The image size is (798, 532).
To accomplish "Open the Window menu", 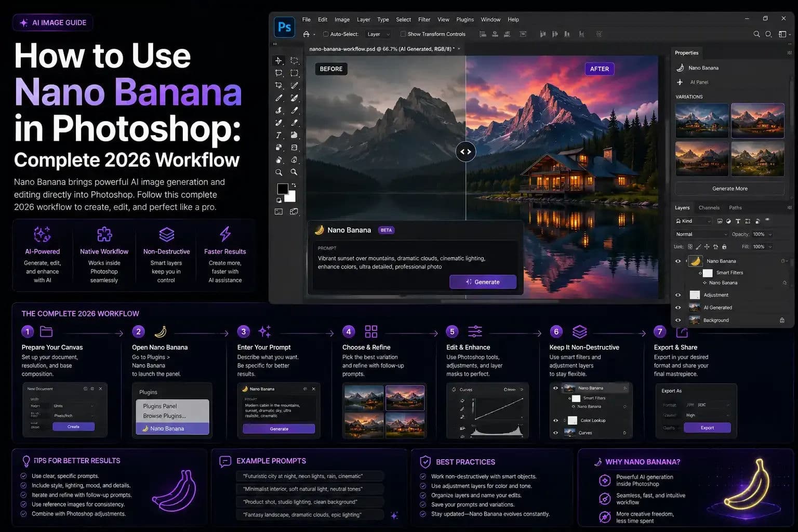I will (490, 20).
